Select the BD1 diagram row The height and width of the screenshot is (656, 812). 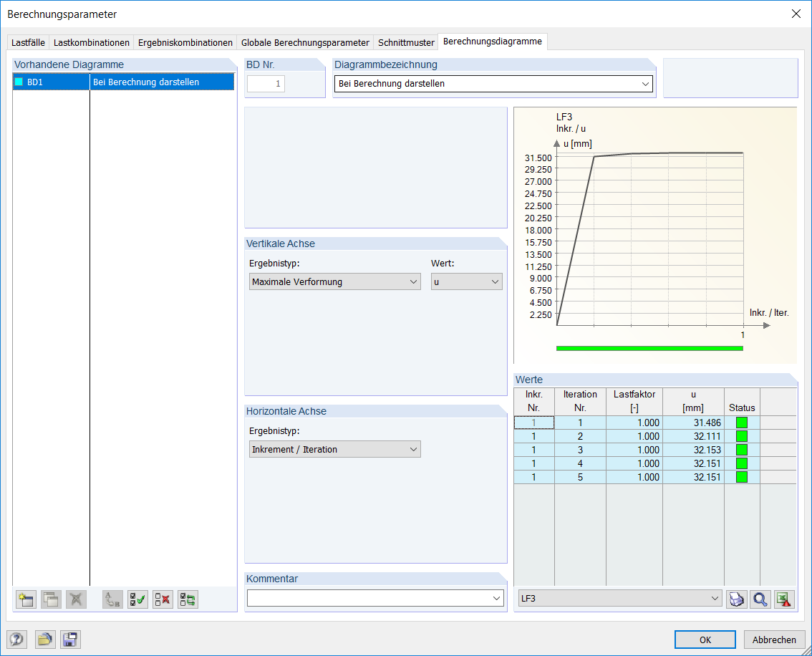coord(123,82)
